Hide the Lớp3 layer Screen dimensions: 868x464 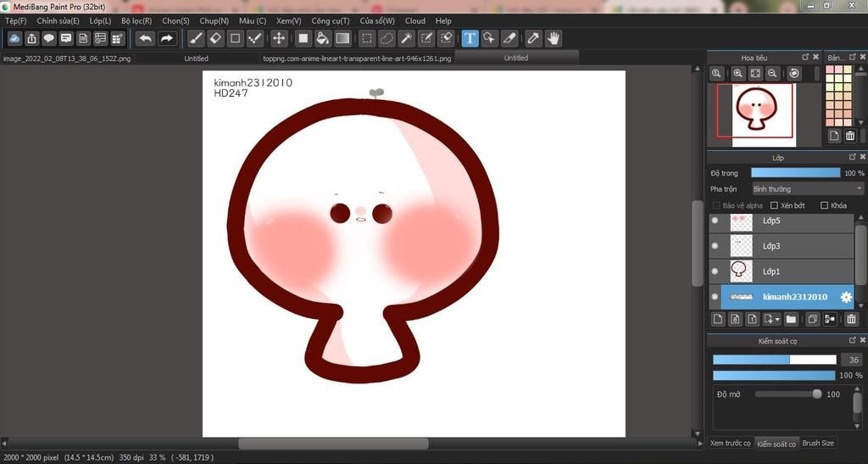715,246
